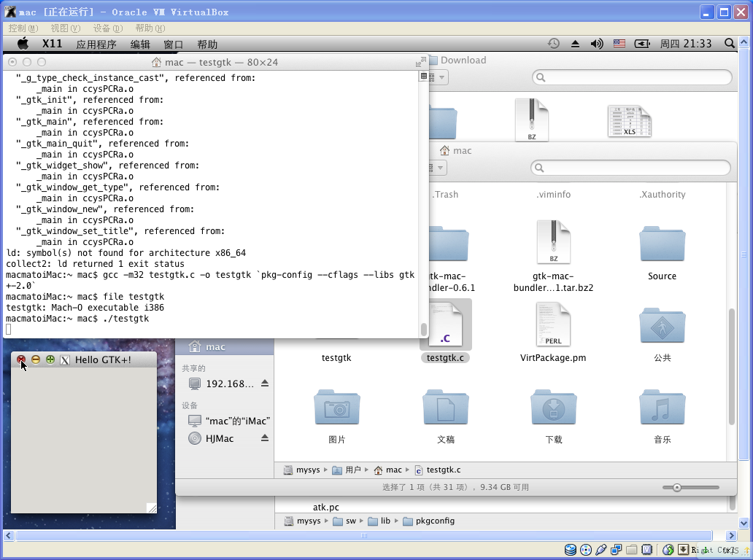The width and height of the screenshot is (753, 560).
Task: Open the US flag input source menu
Action: click(x=619, y=44)
